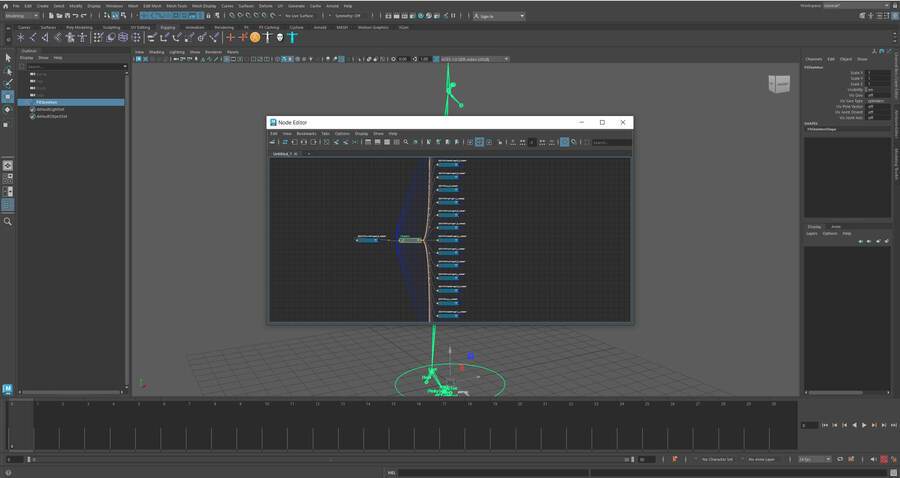Click the Maya home icon at bottom left
The image size is (900, 478).
click(8, 388)
